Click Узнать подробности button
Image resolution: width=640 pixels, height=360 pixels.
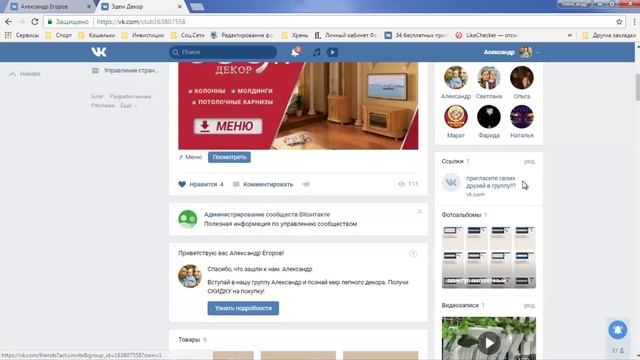click(x=243, y=308)
